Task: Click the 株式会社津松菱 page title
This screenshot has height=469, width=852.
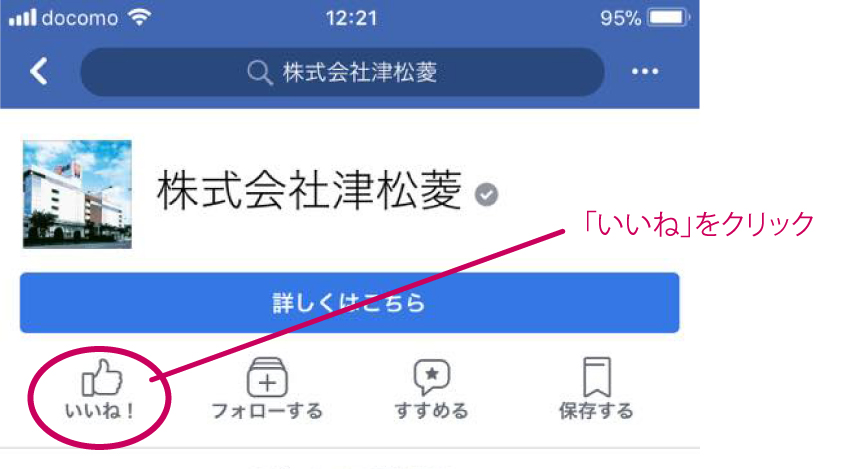Action: coord(309,190)
